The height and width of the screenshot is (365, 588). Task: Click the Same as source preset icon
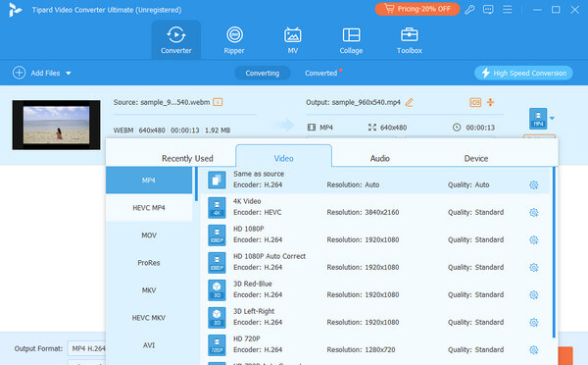click(x=217, y=180)
